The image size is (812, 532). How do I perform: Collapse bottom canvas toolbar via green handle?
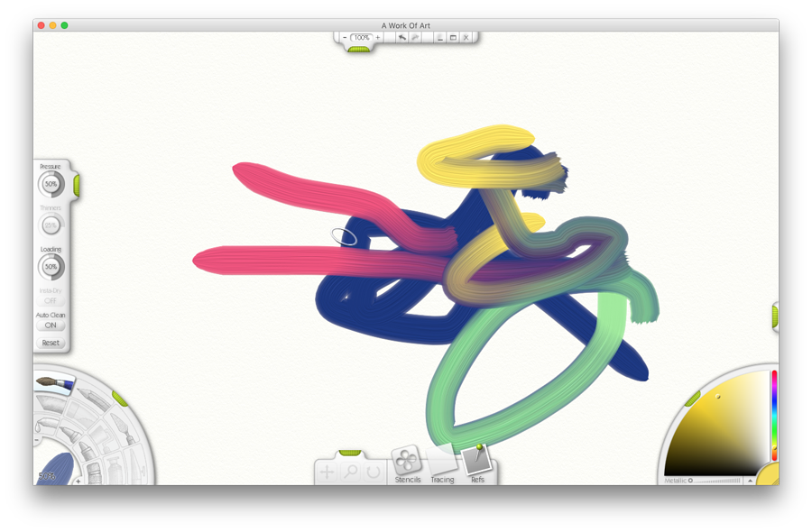(350, 453)
